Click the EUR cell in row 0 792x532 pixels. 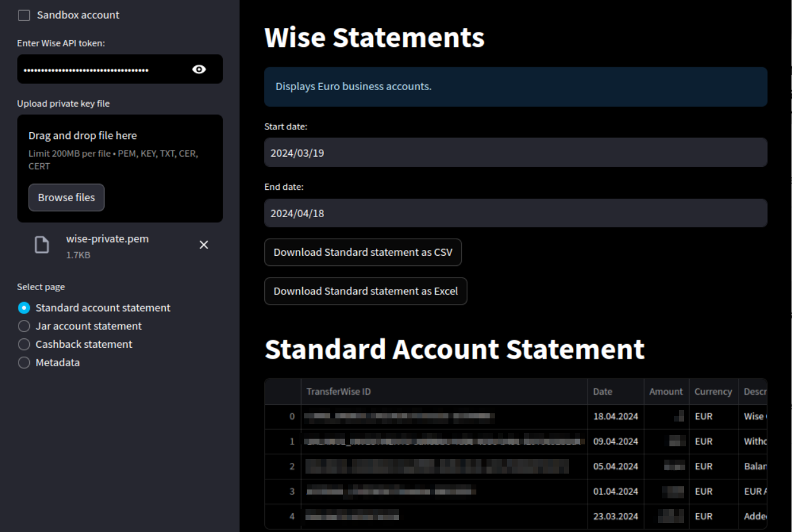pos(713,417)
